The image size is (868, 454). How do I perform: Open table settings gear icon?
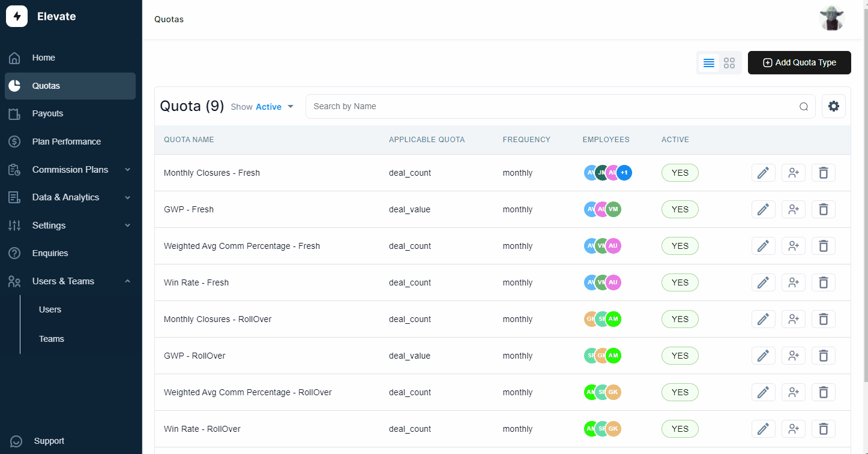click(834, 106)
